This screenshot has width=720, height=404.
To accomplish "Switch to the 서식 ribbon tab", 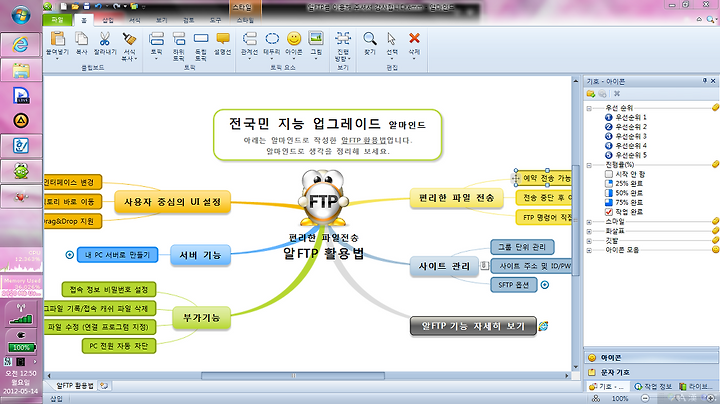I will pyautogui.click(x=135, y=20).
